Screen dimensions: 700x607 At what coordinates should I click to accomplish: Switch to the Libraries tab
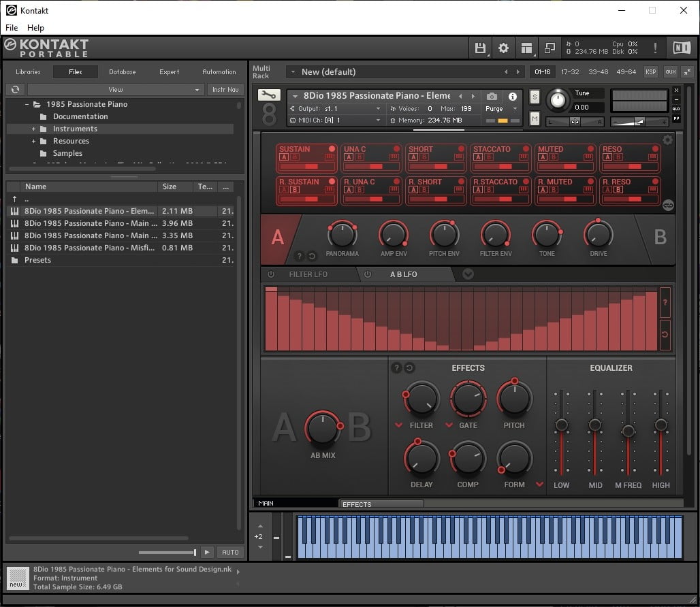tap(28, 72)
